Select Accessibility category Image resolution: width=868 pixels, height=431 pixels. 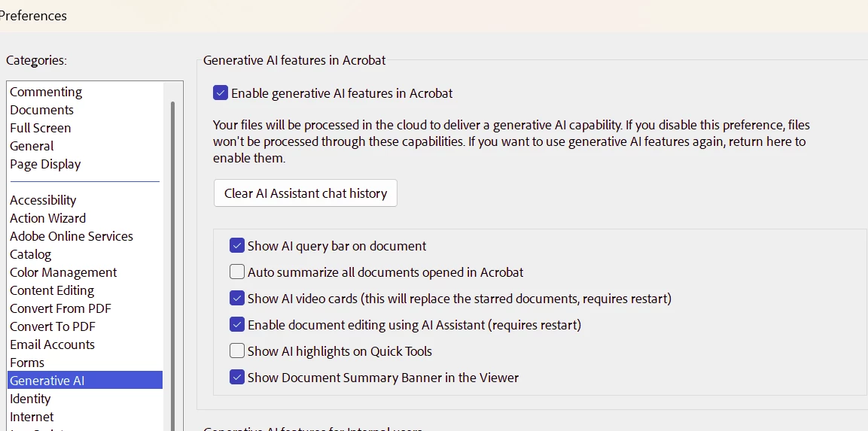coord(43,200)
